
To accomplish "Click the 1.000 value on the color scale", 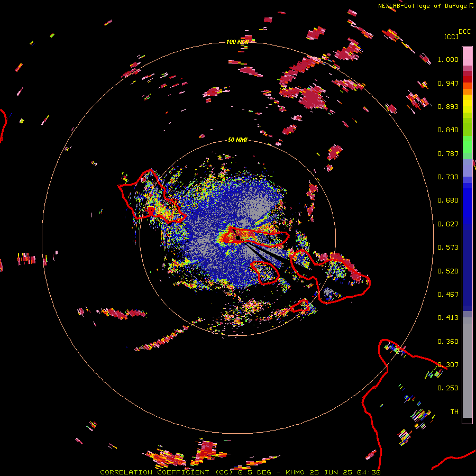I will pos(448,59).
